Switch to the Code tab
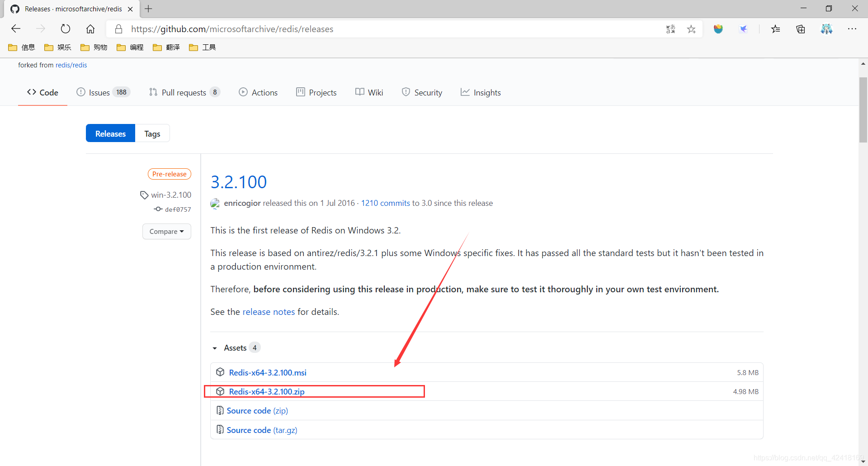This screenshot has height=466, width=868. coord(42,92)
